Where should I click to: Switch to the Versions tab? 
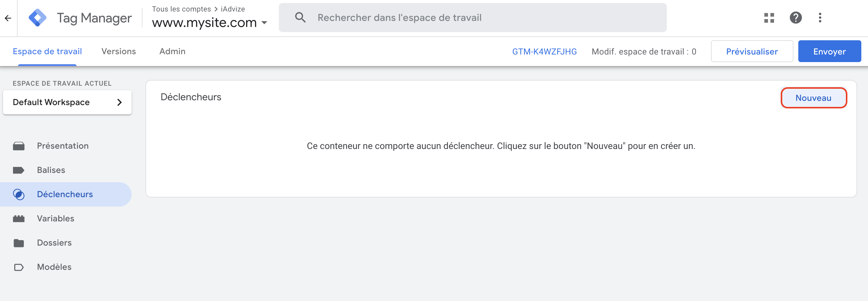(119, 51)
